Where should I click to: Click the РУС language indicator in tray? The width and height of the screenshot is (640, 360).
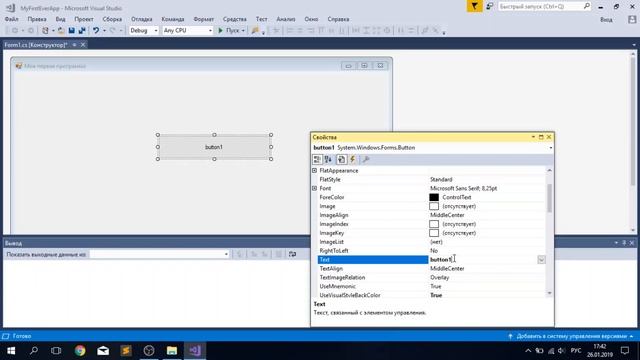(576, 351)
